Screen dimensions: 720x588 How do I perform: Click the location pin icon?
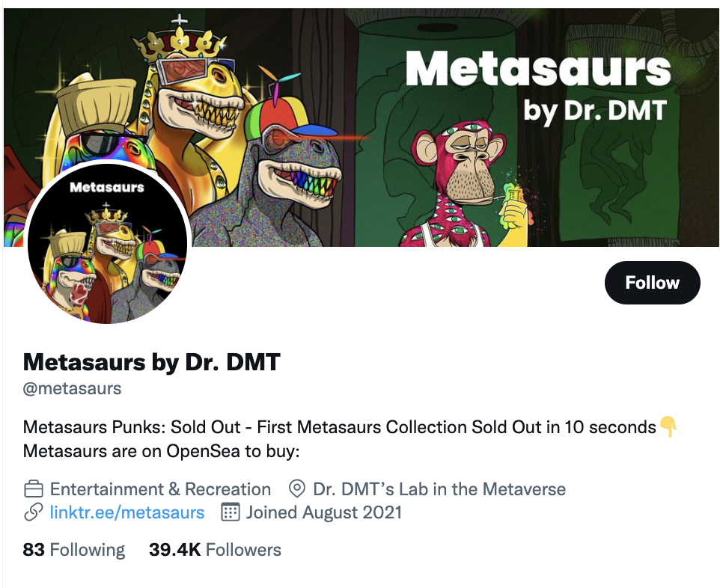[297, 489]
